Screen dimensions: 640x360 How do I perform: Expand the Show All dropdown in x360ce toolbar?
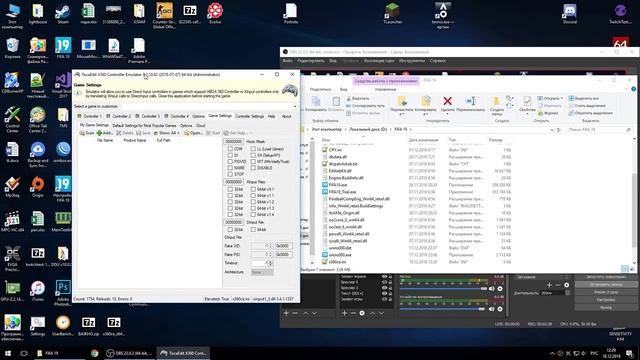[x=178, y=133]
